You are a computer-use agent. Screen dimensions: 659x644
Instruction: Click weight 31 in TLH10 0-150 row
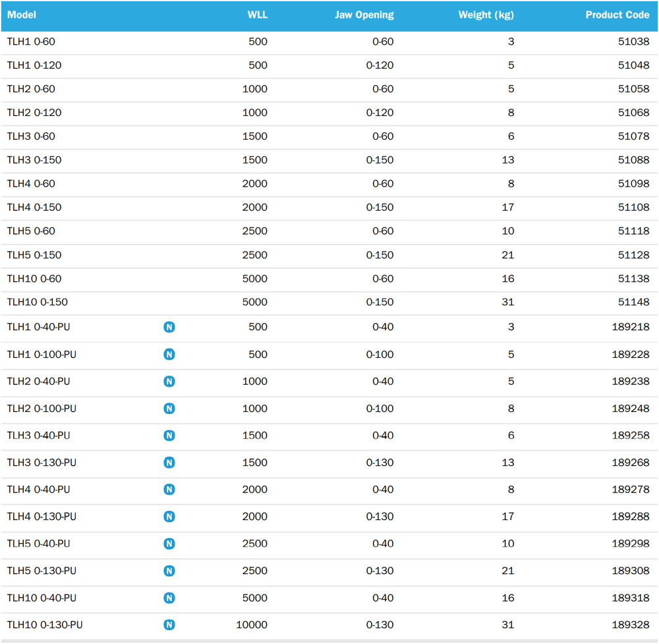tap(508, 303)
